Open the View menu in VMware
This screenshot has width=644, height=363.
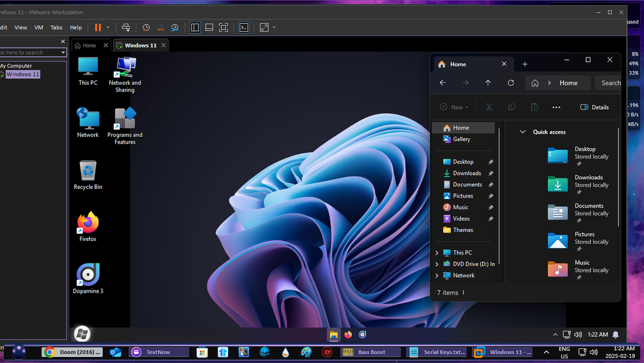pos(21,28)
